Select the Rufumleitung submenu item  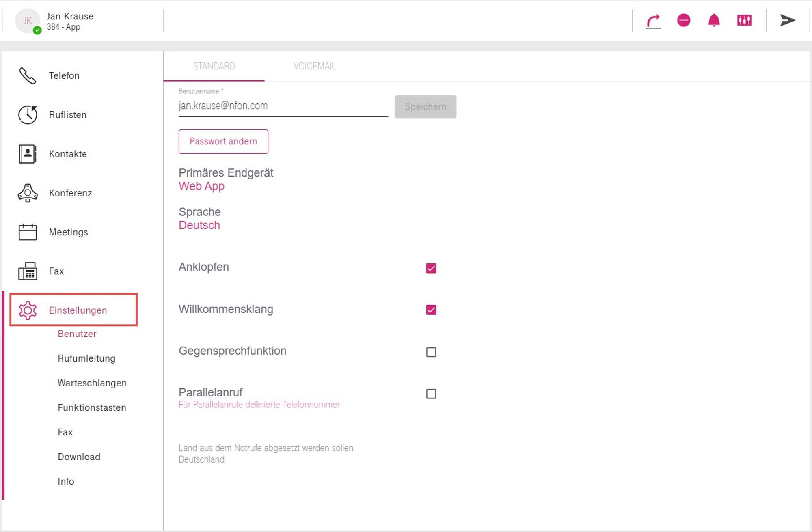(86, 358)
